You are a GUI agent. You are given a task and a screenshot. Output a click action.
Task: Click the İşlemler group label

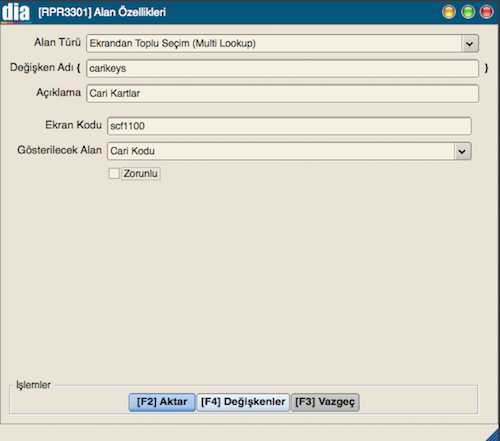pos(33,385)
